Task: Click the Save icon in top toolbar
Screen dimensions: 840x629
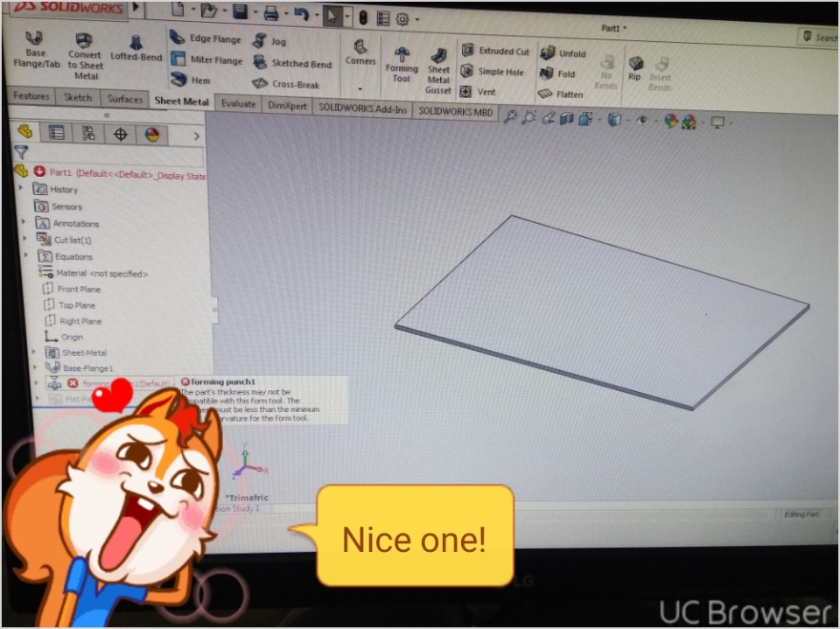Action: (240, 11)
